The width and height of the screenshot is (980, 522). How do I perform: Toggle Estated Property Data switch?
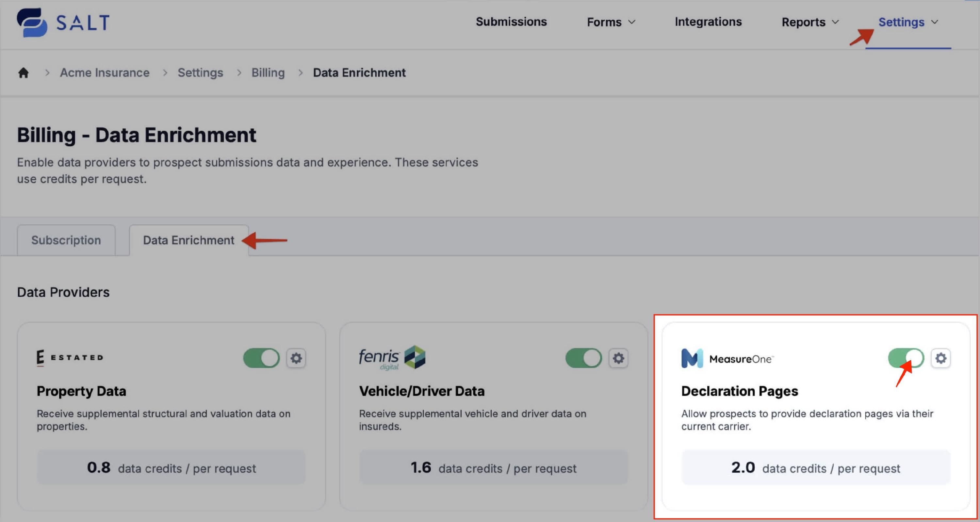[x=261, y=358]
